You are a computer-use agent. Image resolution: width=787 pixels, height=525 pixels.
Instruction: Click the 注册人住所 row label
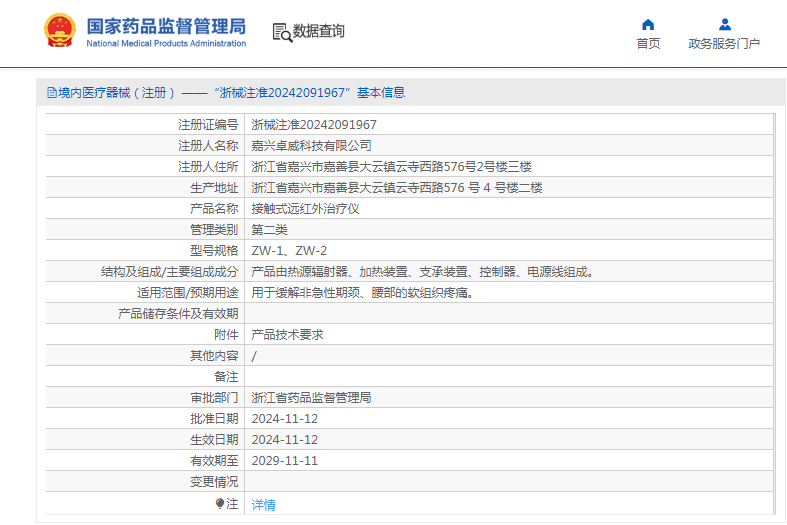[x=208, y=167]
